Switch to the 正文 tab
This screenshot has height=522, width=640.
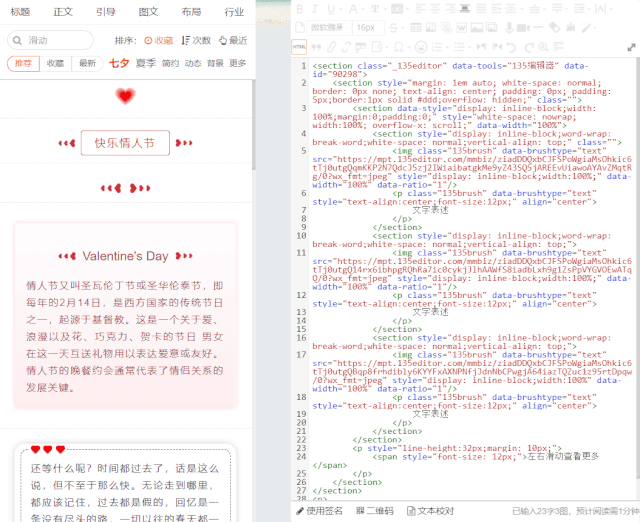[x=63, y=12]
